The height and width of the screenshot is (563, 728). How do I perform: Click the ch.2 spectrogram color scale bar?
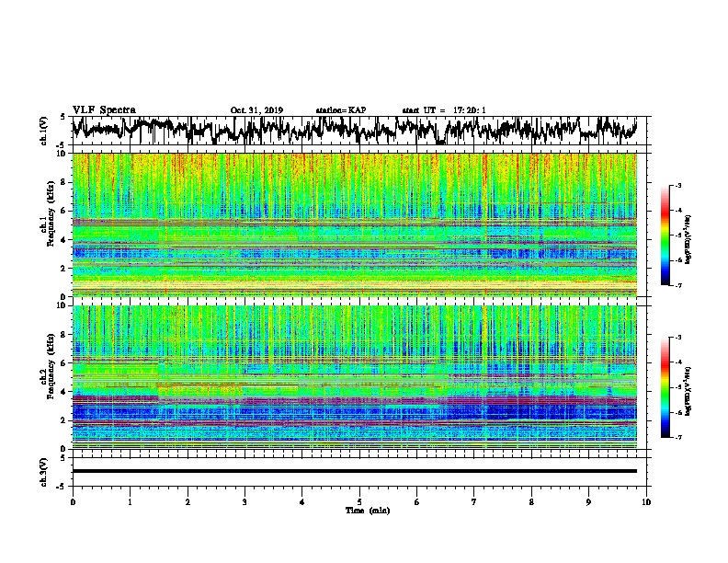[665, 387]
